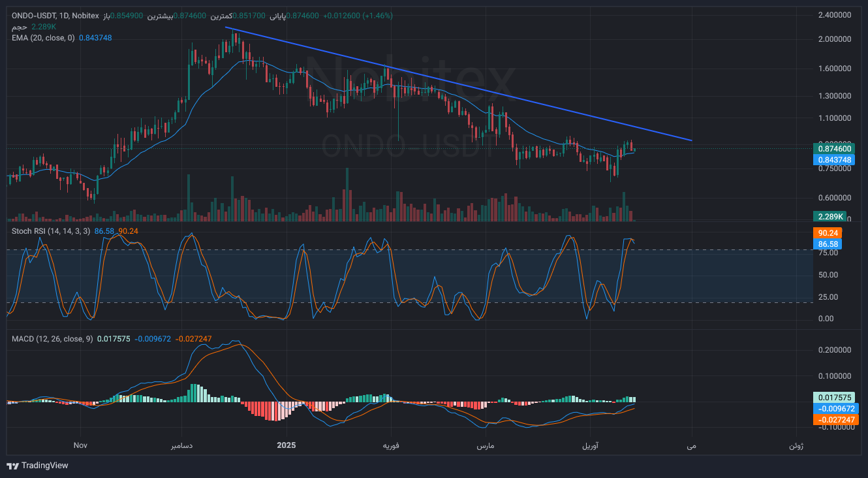The image size is (868, 478).
Task: Click the 2.400000 price axis label
Action: click(x=835, y=14)
